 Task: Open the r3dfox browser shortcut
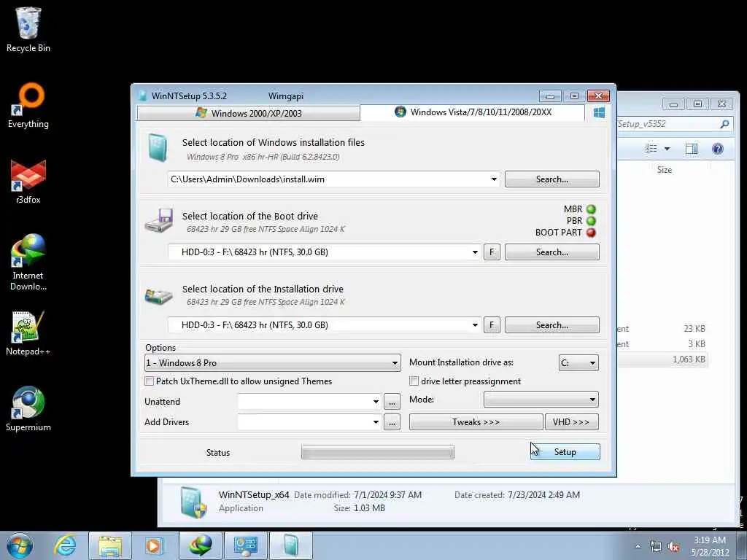(28, 182)
